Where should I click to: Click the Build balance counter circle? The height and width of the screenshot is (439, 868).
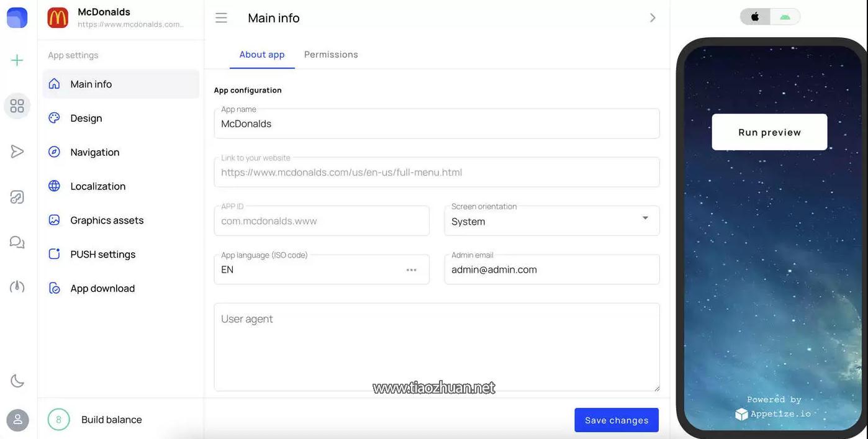tap(58, 420)
